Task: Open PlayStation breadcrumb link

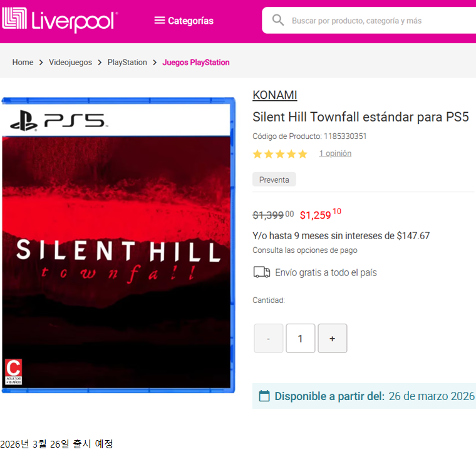Action: coord(127,62)
